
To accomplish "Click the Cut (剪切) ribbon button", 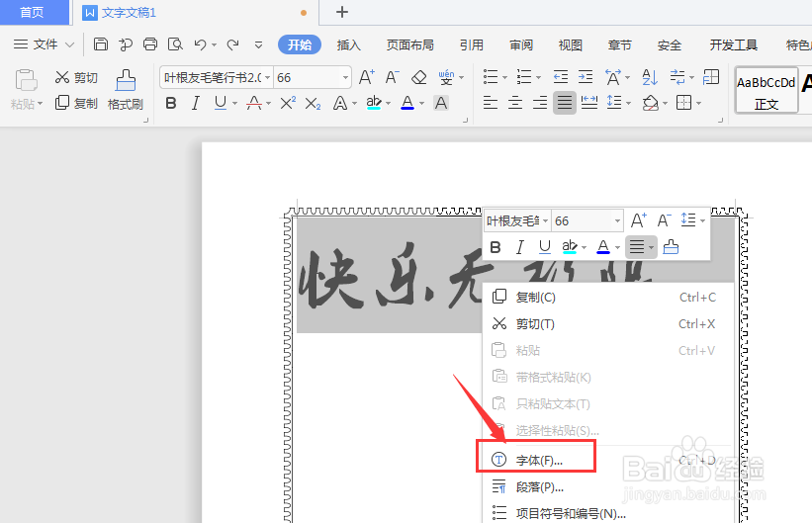I will pos(76,78).
